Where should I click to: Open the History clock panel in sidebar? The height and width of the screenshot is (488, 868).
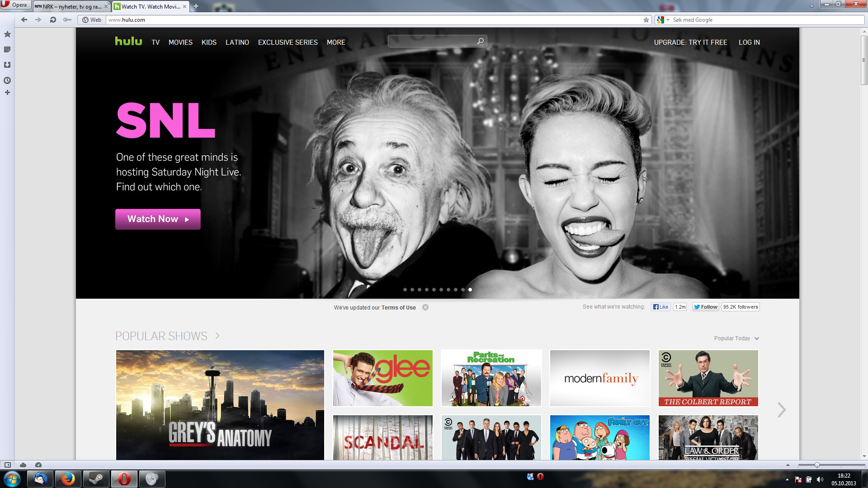[x=7, y=80]
